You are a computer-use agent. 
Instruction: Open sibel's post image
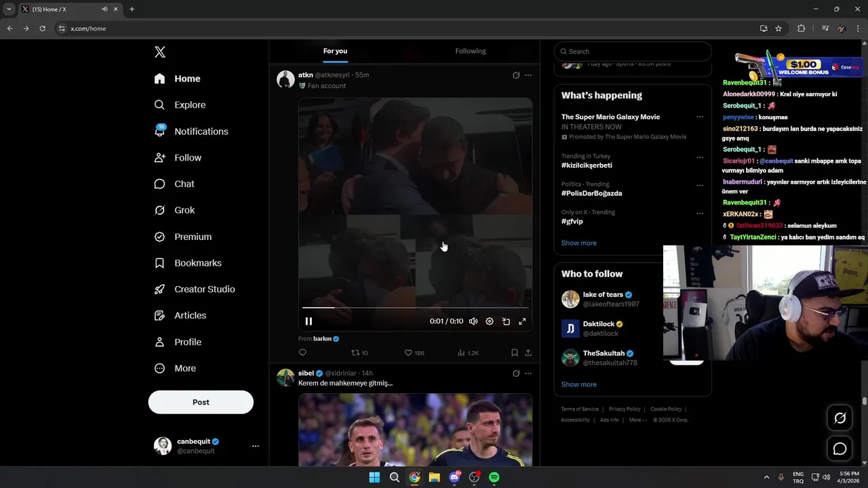[x=415, y=430]
